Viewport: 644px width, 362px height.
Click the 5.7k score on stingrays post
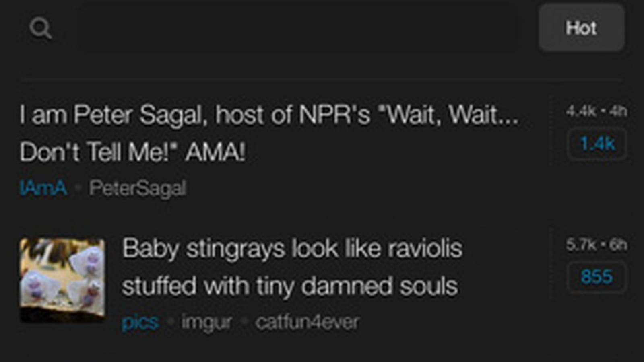581,245
